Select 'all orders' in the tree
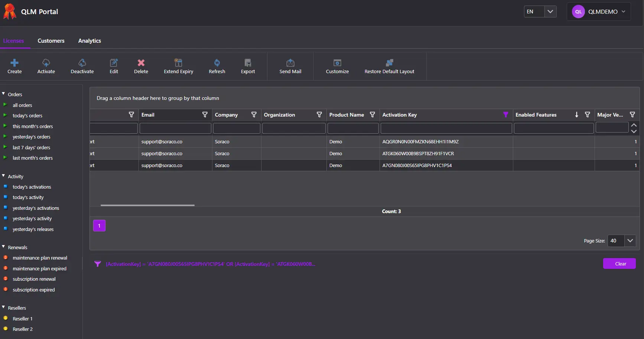 click(x=22, y=105)
